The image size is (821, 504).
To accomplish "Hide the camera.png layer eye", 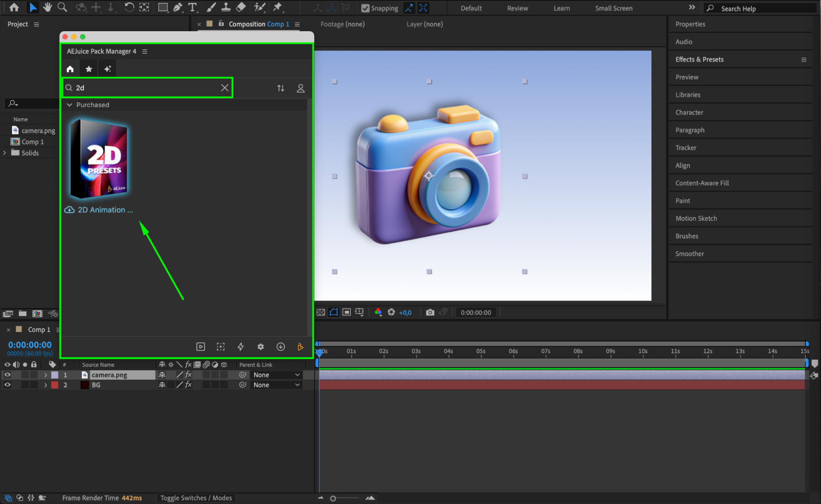I will click(x=7, y=375).
